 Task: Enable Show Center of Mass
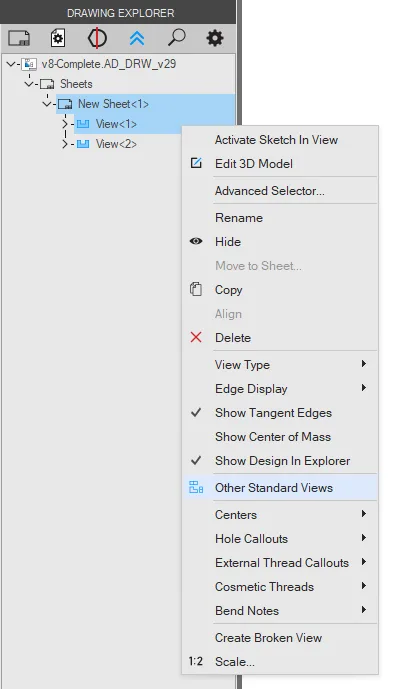pos(273,437)
